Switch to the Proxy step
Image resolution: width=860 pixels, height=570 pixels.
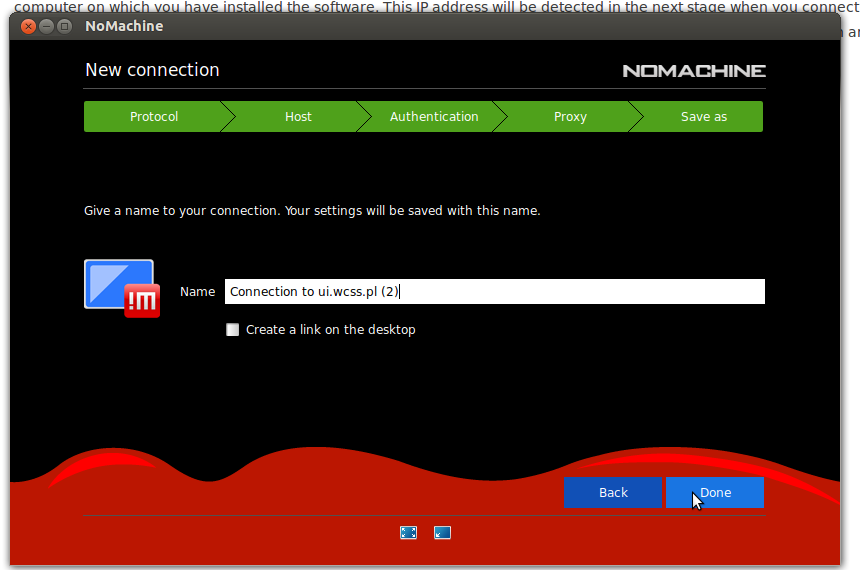tap(570, 117)
